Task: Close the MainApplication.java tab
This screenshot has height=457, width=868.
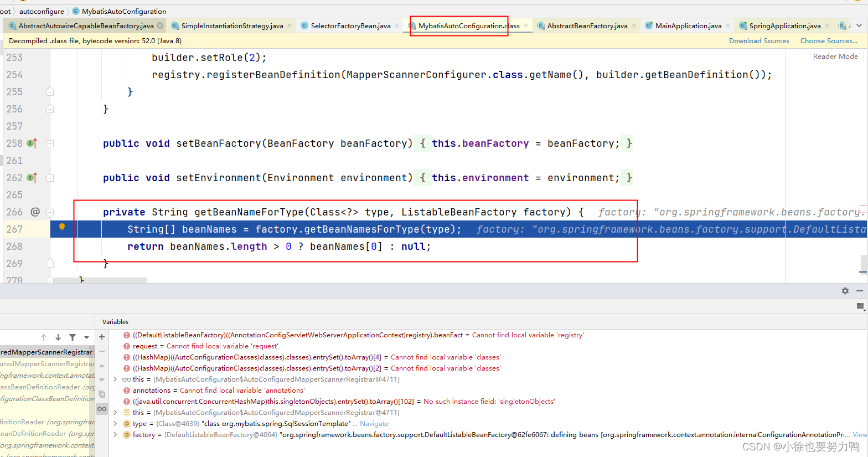Action: (728, 25)
